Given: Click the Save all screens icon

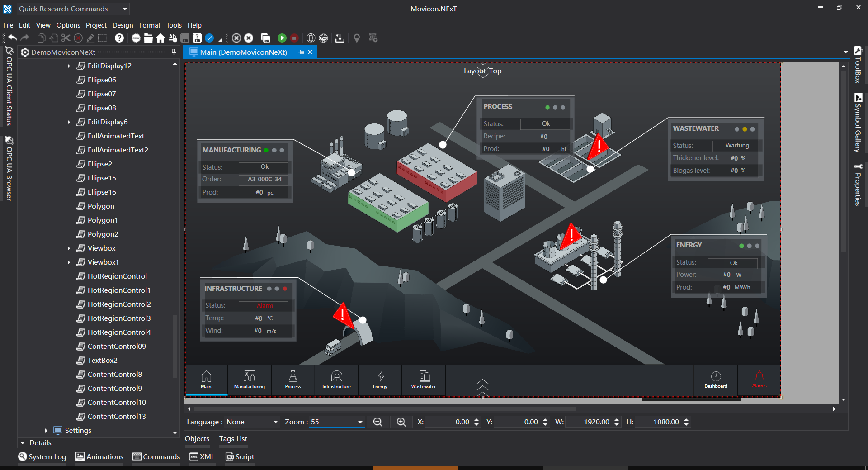Looking at the screenshot, I should [265, 38].
